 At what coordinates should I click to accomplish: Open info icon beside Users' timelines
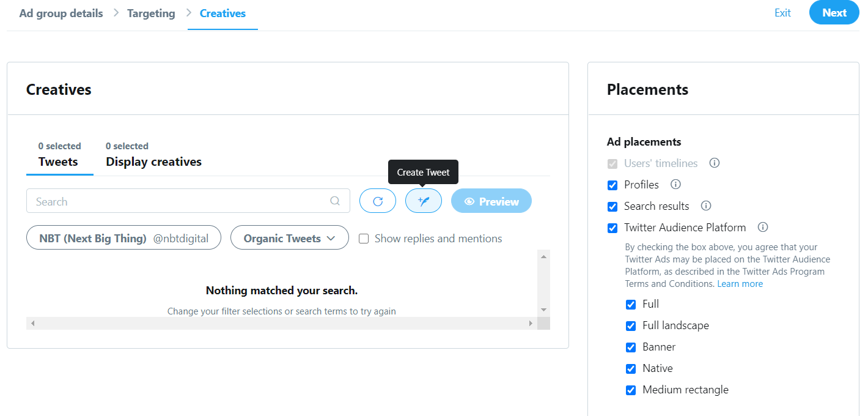pos(714,163)
